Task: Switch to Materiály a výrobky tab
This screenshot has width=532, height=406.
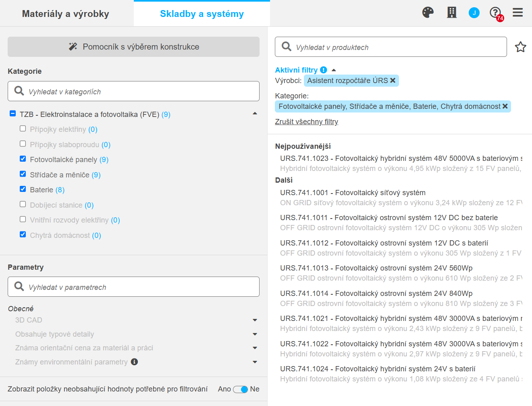Action: coord(66,14)
